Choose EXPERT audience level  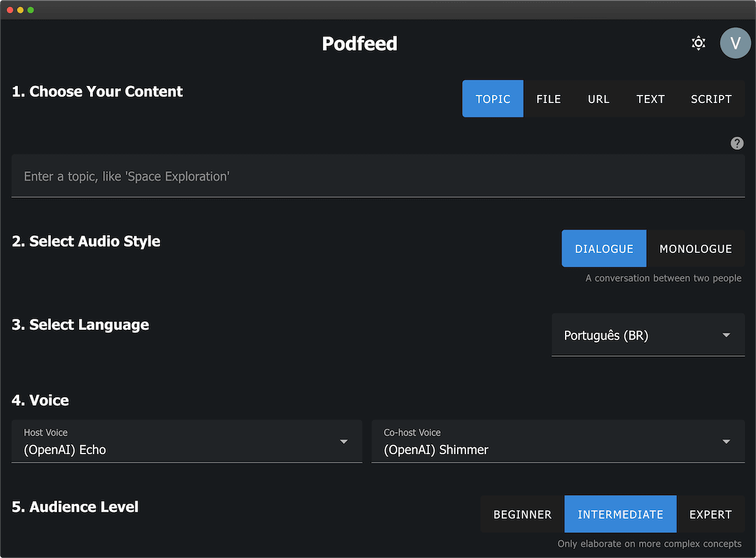(710, 514)
